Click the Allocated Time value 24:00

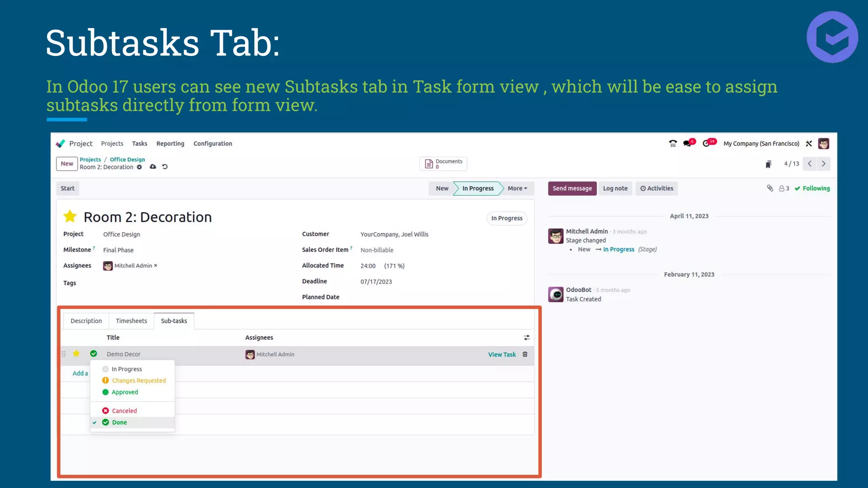368,266
